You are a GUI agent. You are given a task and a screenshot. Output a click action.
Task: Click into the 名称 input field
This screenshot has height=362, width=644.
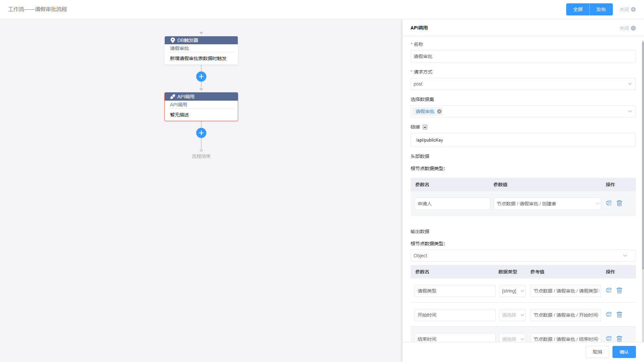(523, 56)
